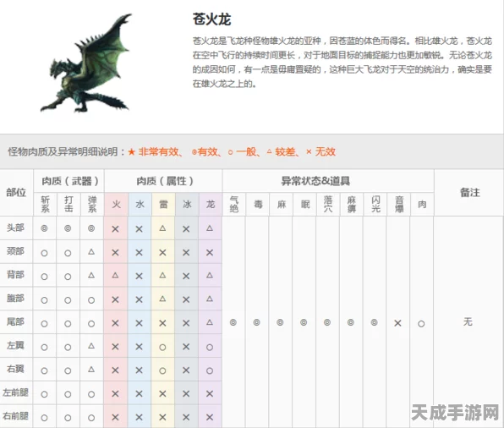Click the 肉 column header
504x428 pixels.
pos(422,204)
